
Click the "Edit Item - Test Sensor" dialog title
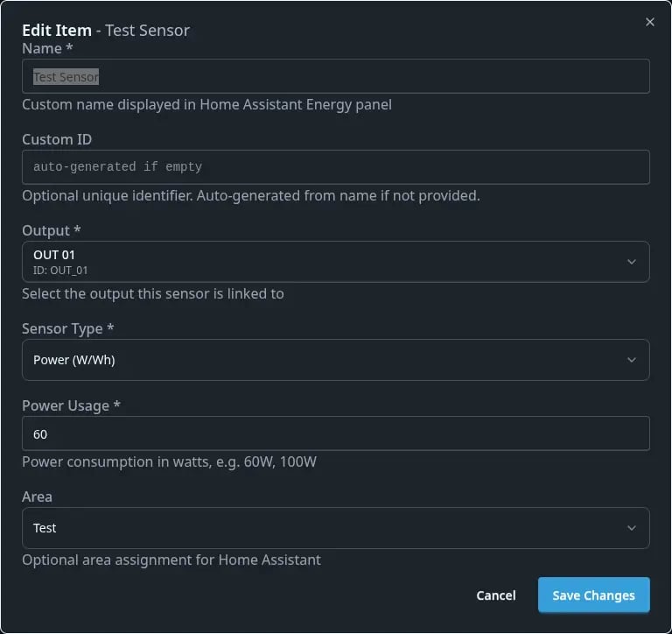106,30
